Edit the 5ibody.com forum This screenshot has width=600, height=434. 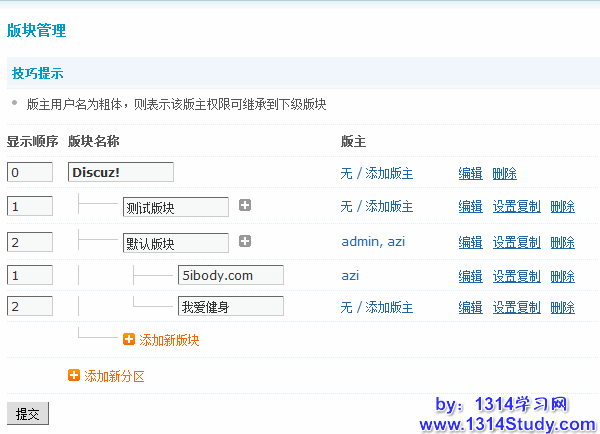(470, 275)
